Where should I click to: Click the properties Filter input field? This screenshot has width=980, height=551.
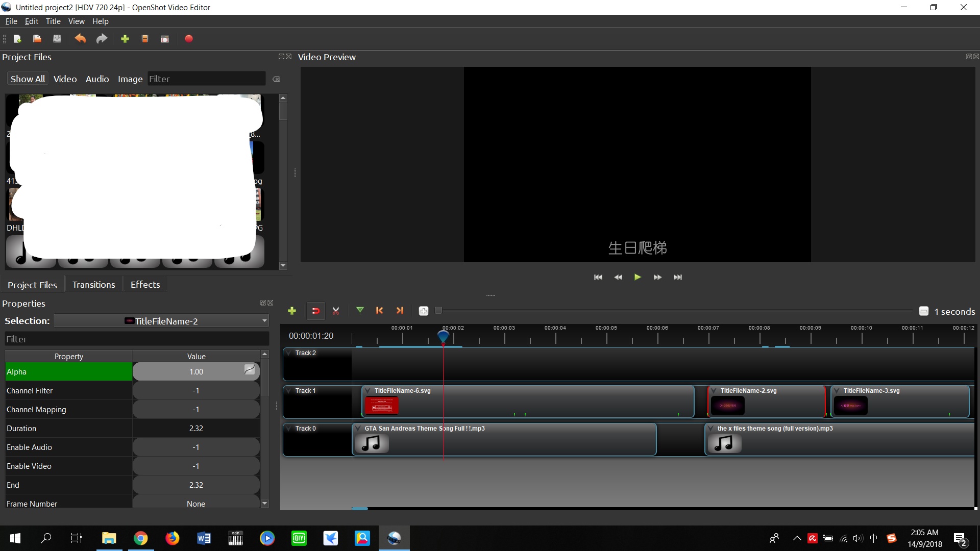pyautogui.click(x=137, y=339)
